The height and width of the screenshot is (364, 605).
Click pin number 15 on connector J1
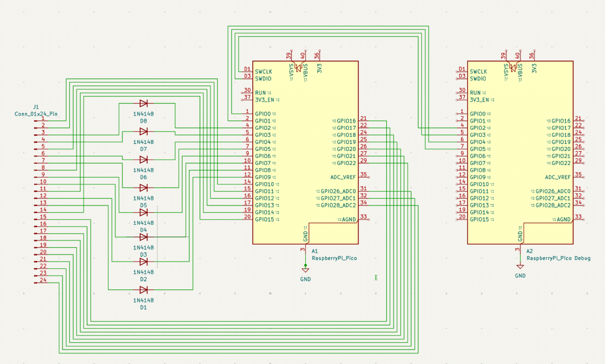[x=43, y=217]
